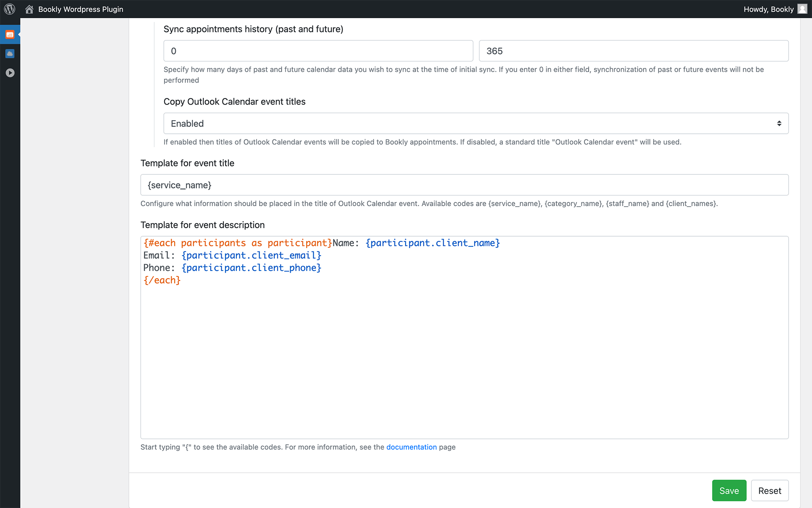The width and height of the screenshot is (812, 508).
Task: Select the Bookly Cloud sidebar icon
Action: [10, 53]
